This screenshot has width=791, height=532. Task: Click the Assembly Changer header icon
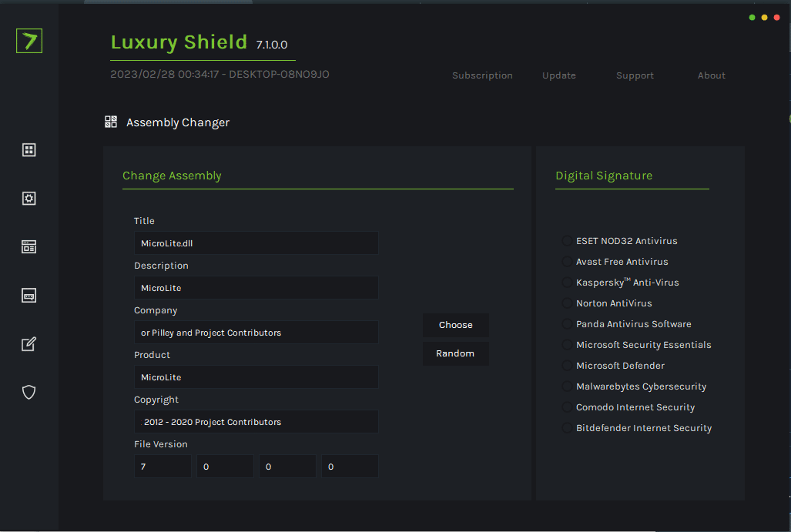[x=111, y=122]
